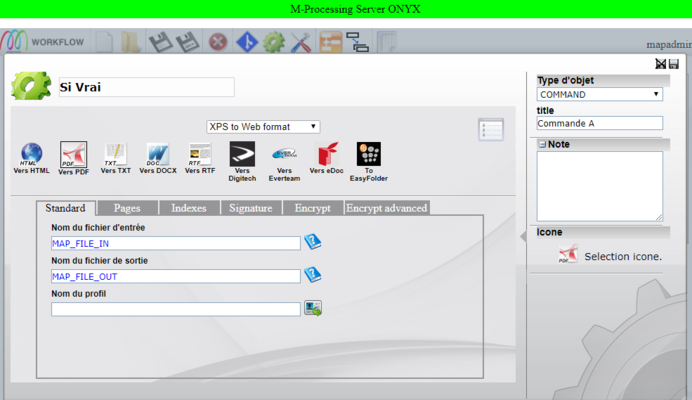Click the title field Commande A
Screen dimensions: 692x400
(599, 123)
